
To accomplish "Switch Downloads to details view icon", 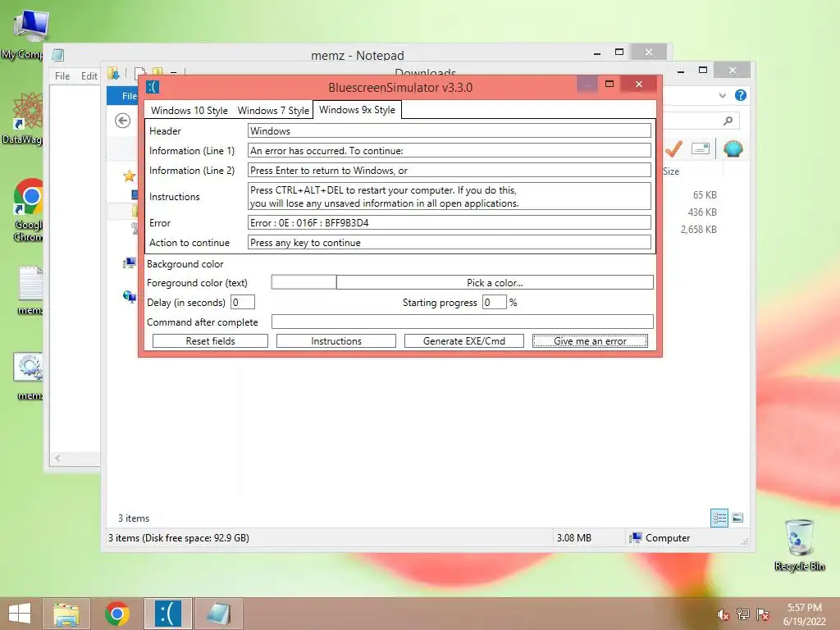I will click(719, 518).
